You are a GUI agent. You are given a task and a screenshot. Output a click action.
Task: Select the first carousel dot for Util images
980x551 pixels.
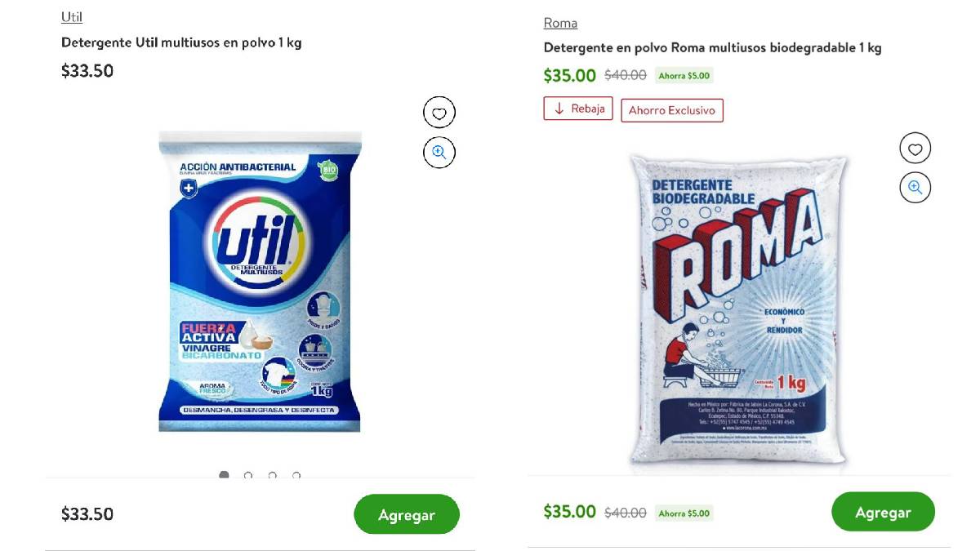[224, 476]
